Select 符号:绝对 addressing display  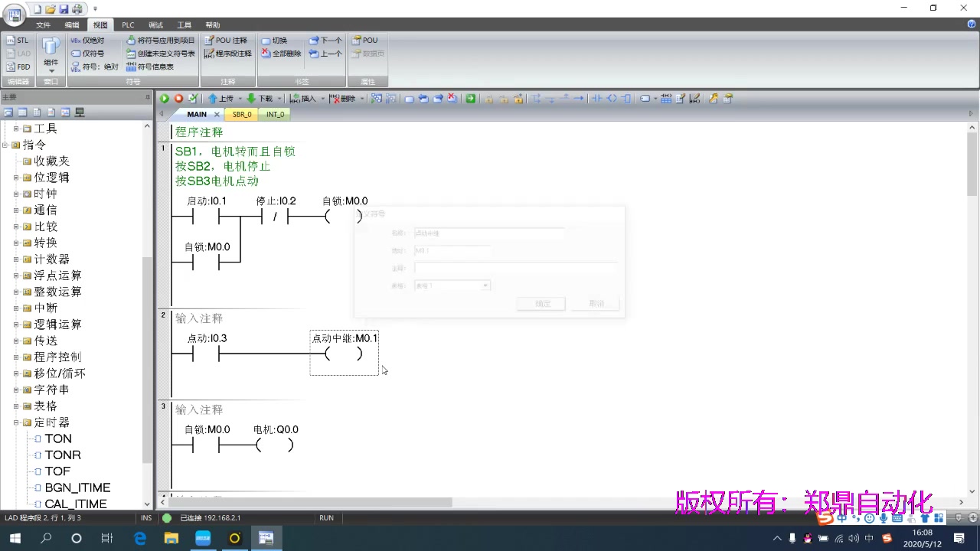pos(94,67)
